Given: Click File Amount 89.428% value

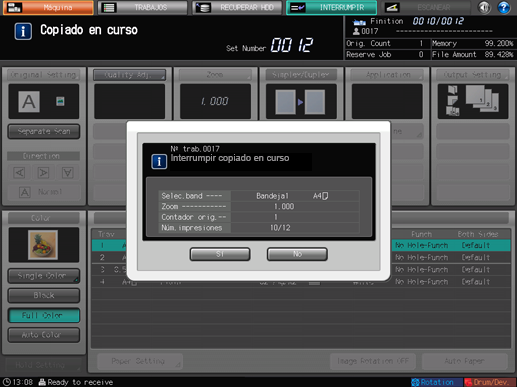Looking at the screenshot, I should click(499, 55).
